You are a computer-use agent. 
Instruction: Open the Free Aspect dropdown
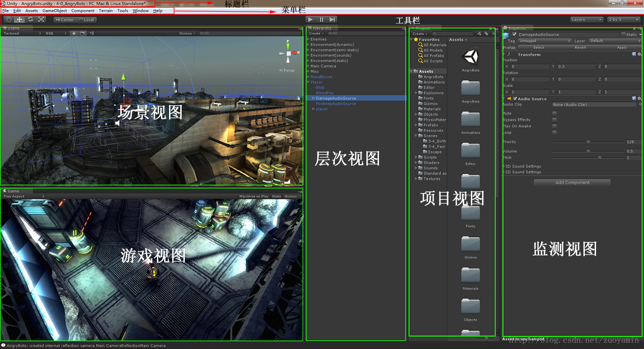[x=24, y=196]
